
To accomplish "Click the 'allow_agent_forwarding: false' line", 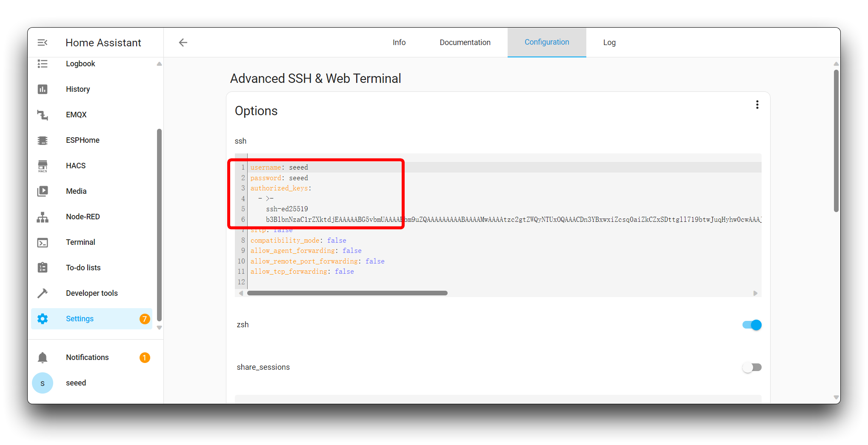I will click(x=306, y=251).
